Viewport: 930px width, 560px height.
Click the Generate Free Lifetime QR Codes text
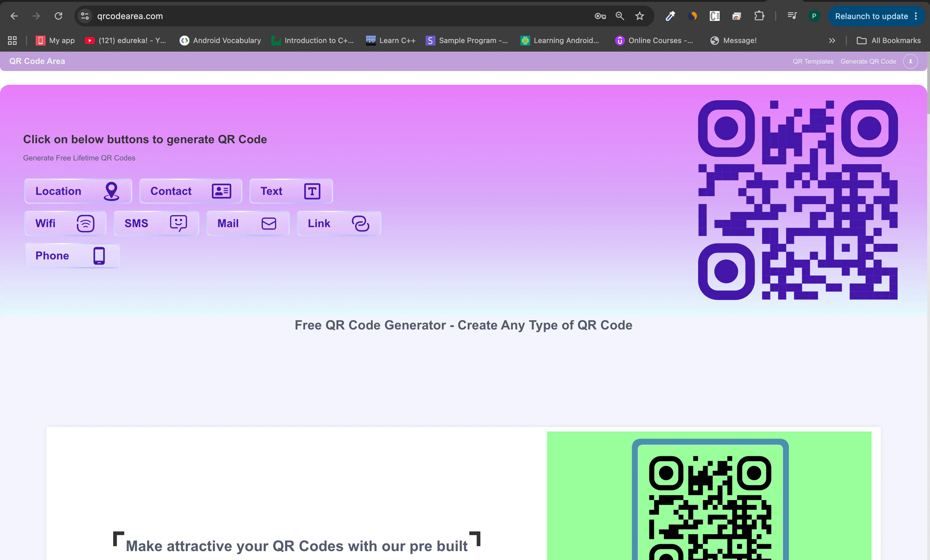click(79, 158)
